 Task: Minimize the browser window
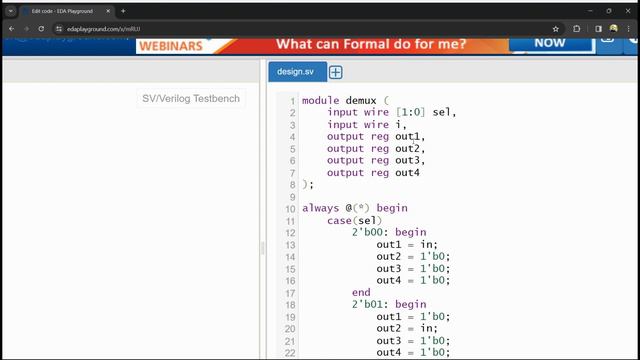point(590,11)
